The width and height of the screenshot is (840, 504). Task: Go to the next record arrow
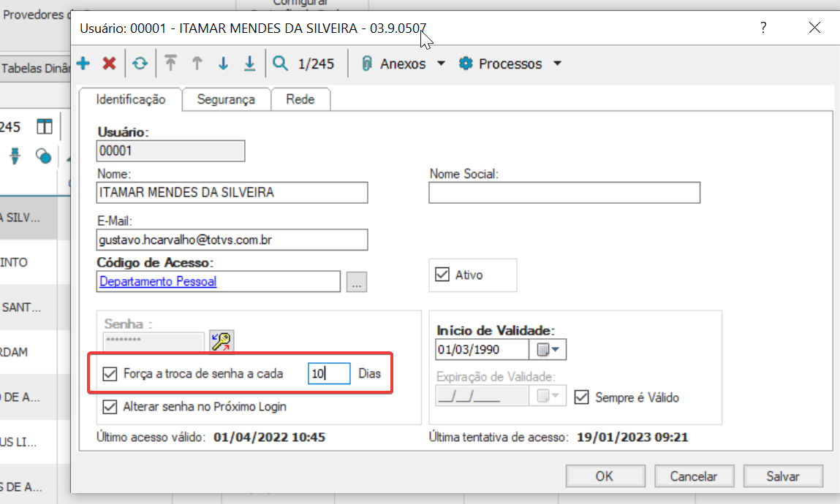coord(224,64)
